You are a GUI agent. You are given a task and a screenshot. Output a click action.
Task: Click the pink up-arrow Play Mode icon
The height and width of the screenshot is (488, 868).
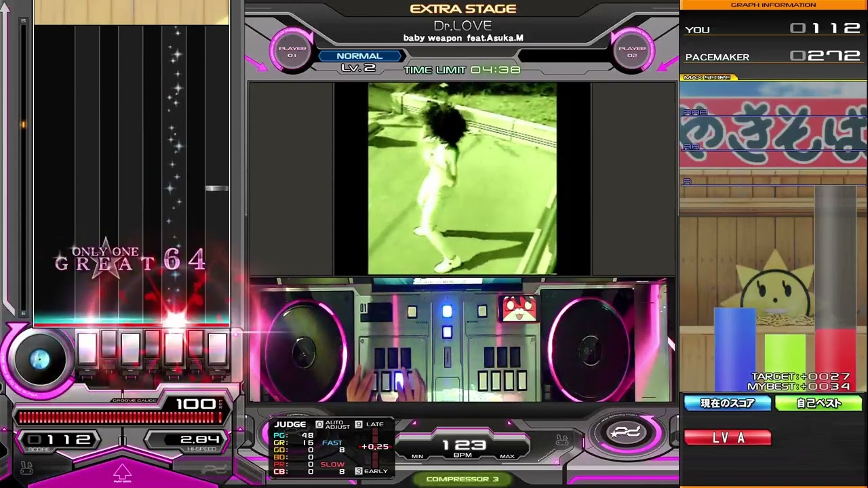(121, 472)
